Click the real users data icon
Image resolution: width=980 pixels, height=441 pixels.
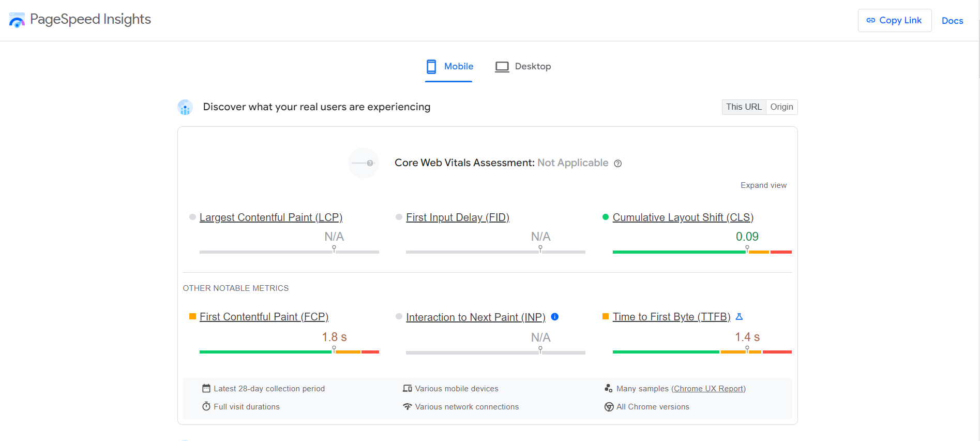tap(185, 108)
